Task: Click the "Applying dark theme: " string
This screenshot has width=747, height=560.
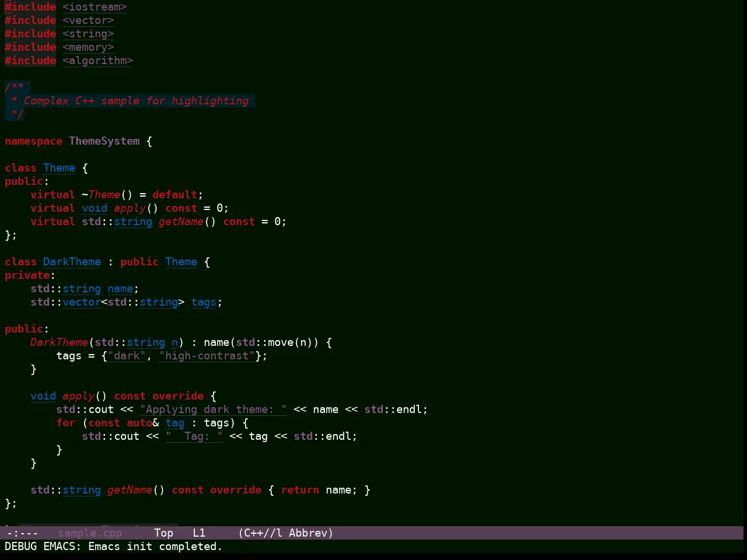Action: 213,409
